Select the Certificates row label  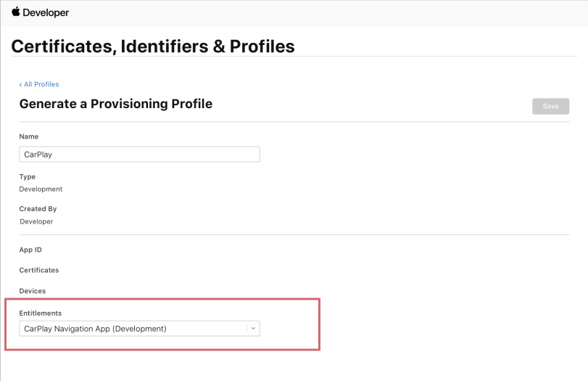(39, 270)
